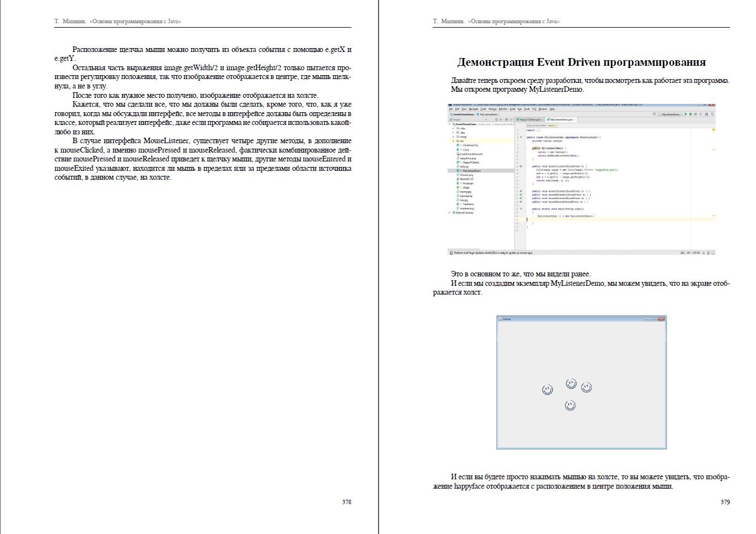This screenshot has width=756, height=534.
Task: Click the smiley face at the bottom of Canvas
Action: point(570,405)
